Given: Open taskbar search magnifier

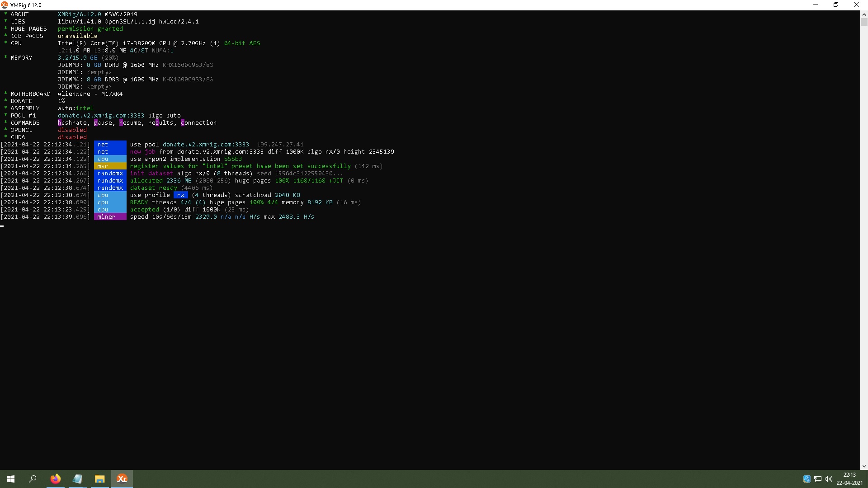Looking at the screenshot, I should pos(33,479).
